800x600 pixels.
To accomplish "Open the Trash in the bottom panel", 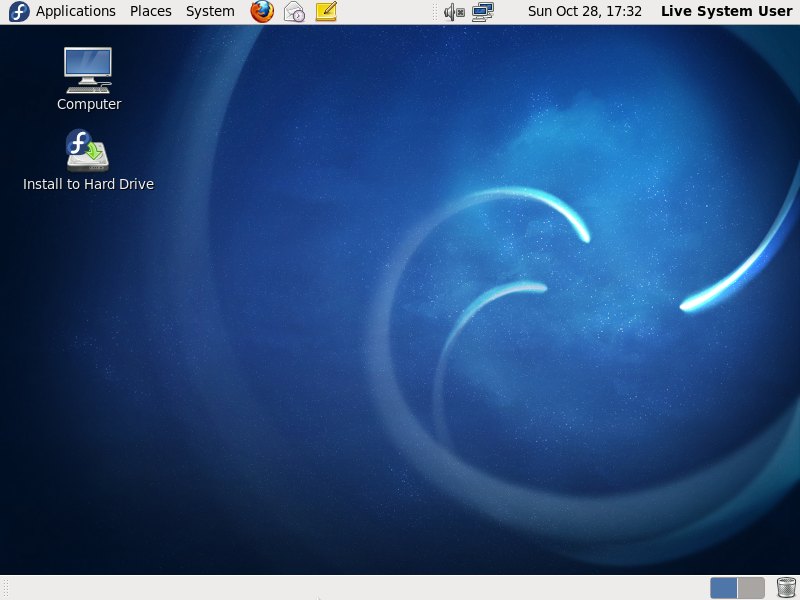I will pos(786,588).
